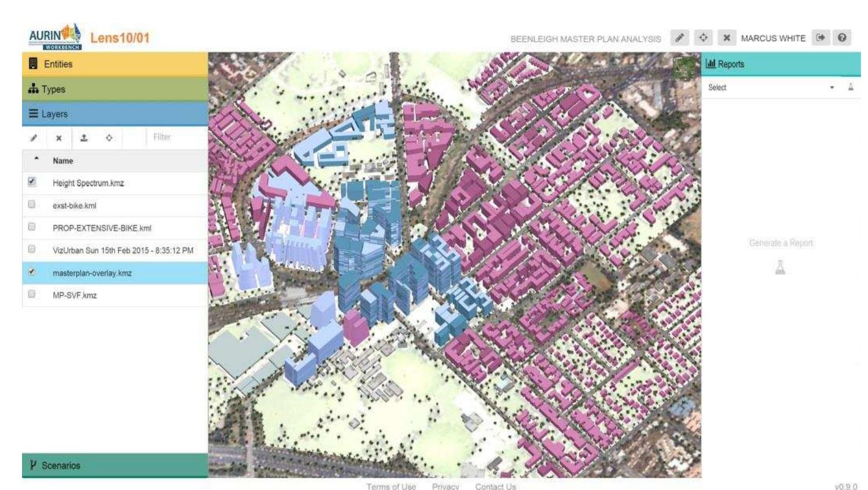Click the flask icon under Generate a Report
The height and width of the screenshot is (490, 868).
pos(780,267)
